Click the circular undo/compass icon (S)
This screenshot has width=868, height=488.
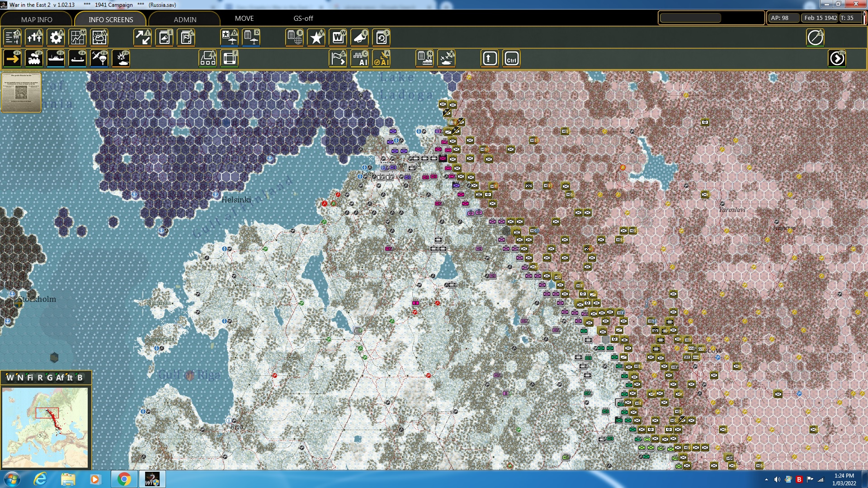(815, 38)
